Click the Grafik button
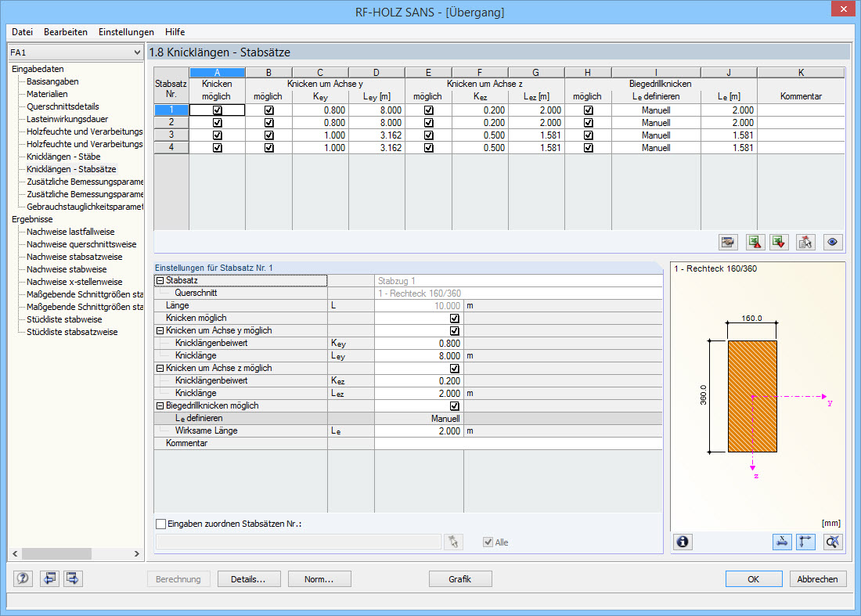Viewport: 861px width, 616px height. point(460,579)
